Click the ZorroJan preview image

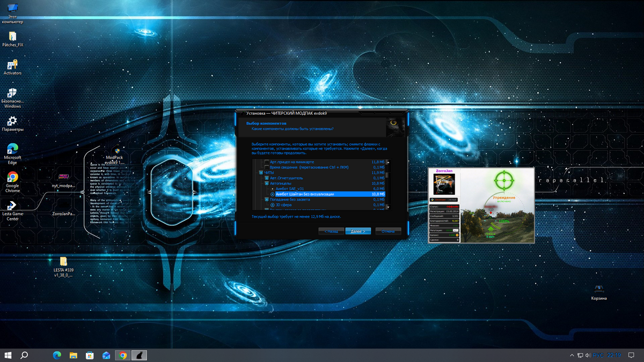click(481, 205)
